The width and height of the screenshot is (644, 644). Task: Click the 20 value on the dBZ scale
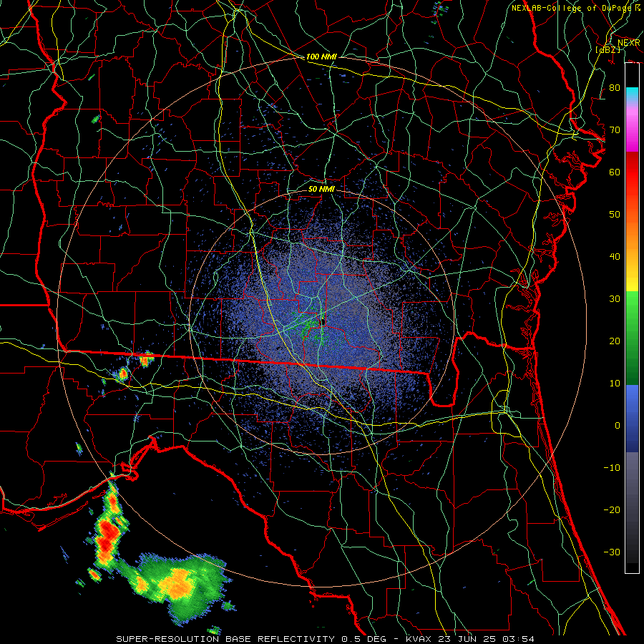[615, 341]
